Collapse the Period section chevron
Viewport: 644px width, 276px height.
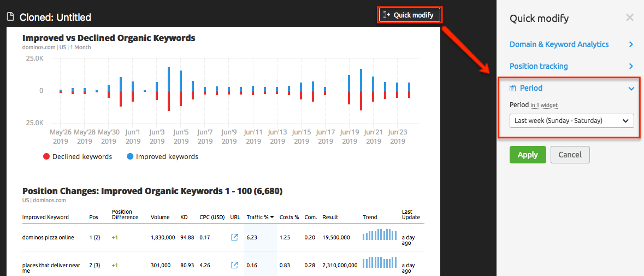631,89
